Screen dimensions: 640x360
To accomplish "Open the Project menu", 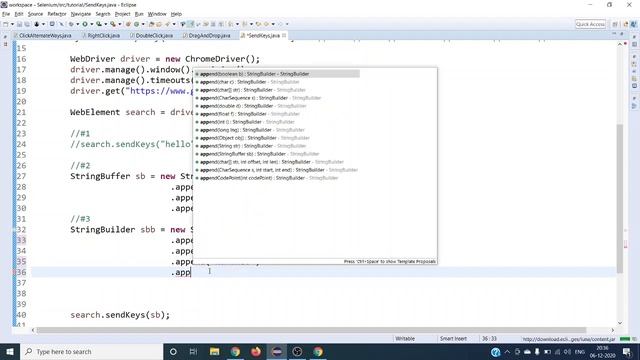I will tap(122, 14).
